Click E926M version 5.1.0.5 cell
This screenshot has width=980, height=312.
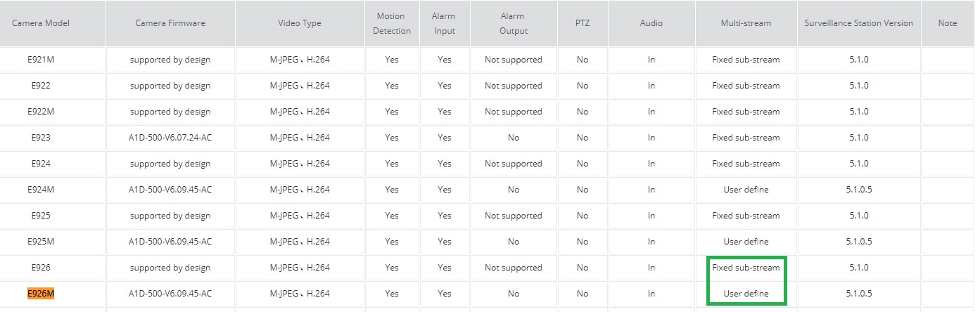[859, 294]
